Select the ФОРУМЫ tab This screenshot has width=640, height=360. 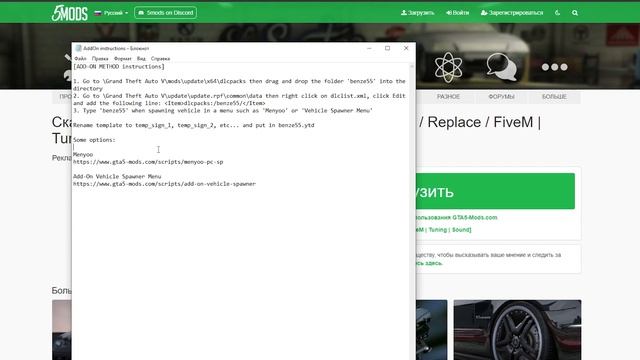point(501,97)
